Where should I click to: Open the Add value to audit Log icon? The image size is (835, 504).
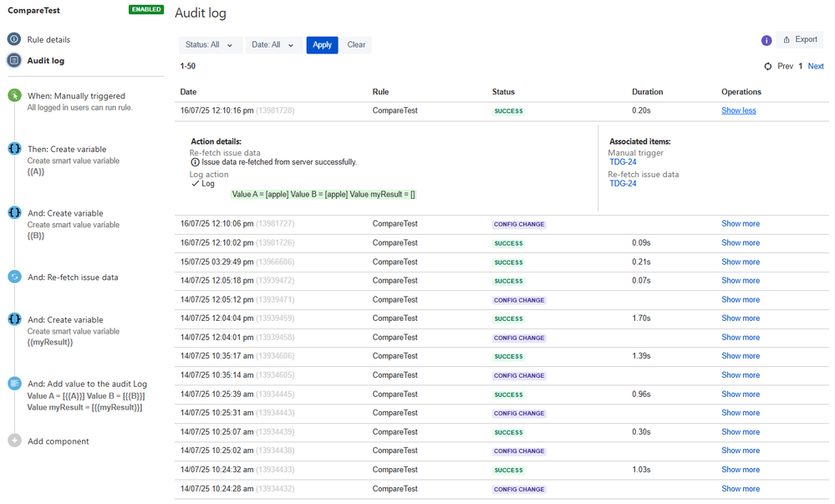14,383
